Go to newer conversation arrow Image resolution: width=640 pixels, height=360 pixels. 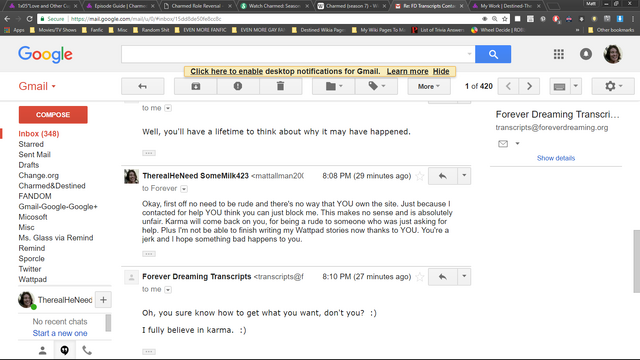[508, 86]
